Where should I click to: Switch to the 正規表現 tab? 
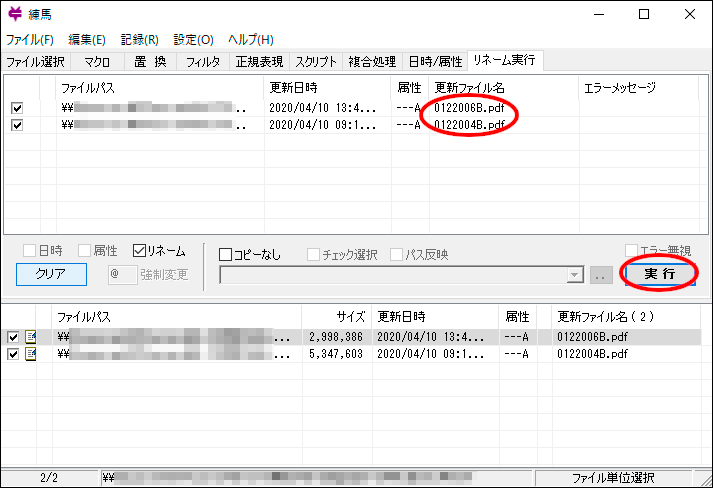[x=259, y=61]
